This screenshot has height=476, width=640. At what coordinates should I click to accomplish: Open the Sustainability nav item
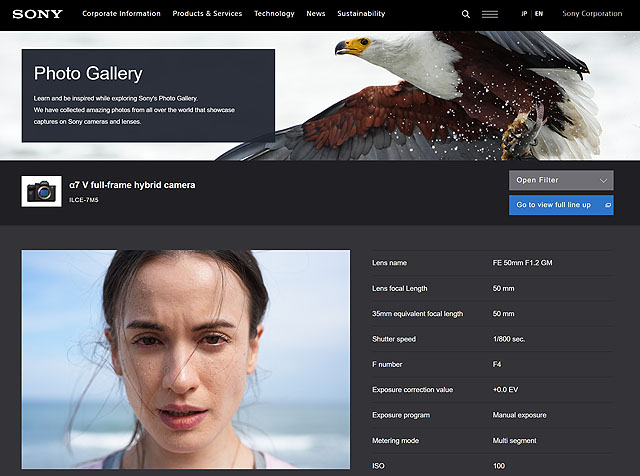coord(361,14)
